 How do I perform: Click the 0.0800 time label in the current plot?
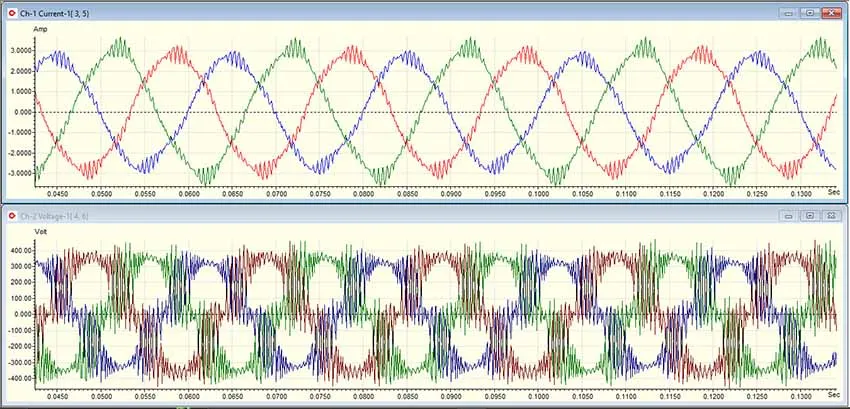362,194
